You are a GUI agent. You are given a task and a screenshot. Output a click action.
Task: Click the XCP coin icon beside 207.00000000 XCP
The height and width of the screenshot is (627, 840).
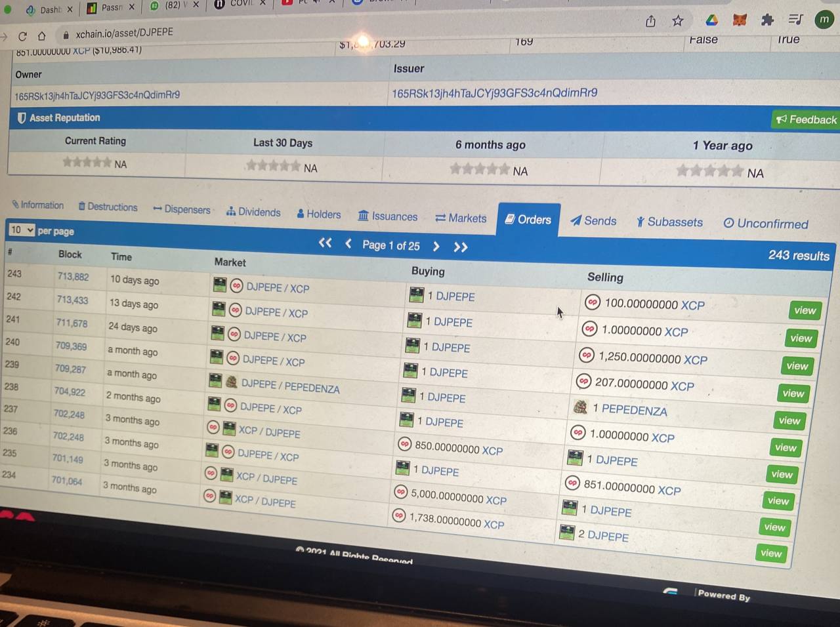[583, 380]
